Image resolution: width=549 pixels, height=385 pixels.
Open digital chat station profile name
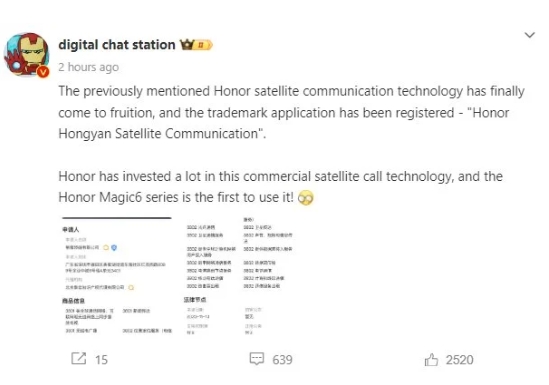point(117,45)
